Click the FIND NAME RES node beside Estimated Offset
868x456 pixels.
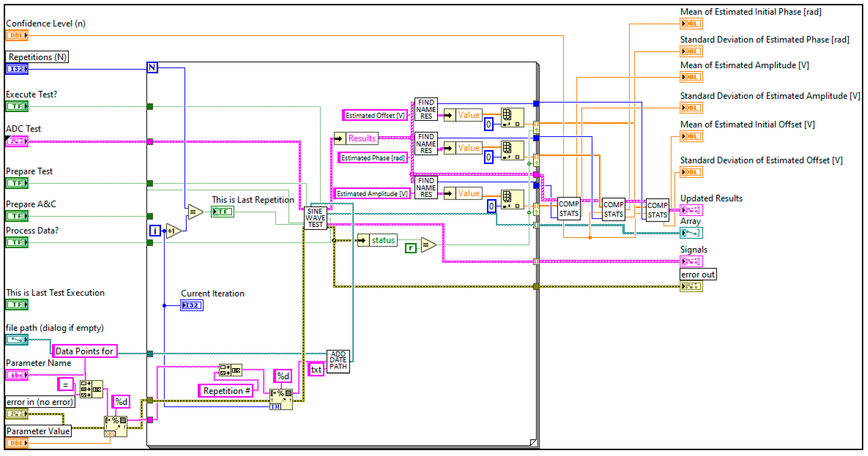coord(426,109)
